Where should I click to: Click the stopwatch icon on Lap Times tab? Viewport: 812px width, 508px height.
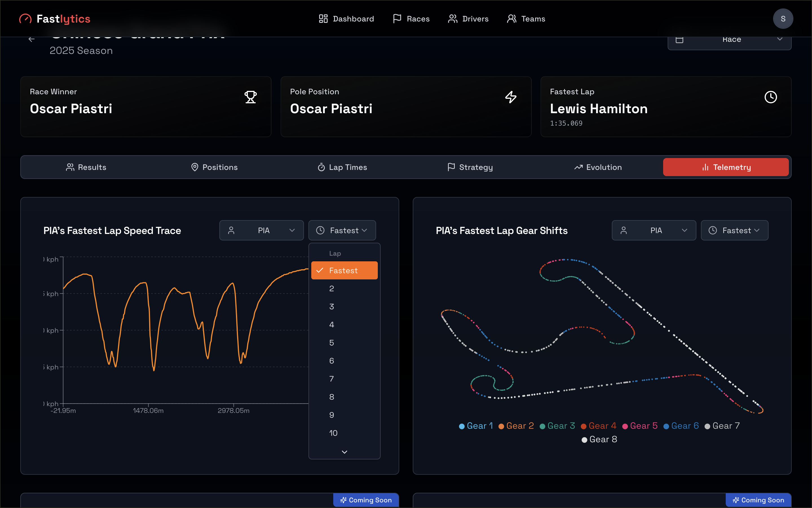(321, 167)
